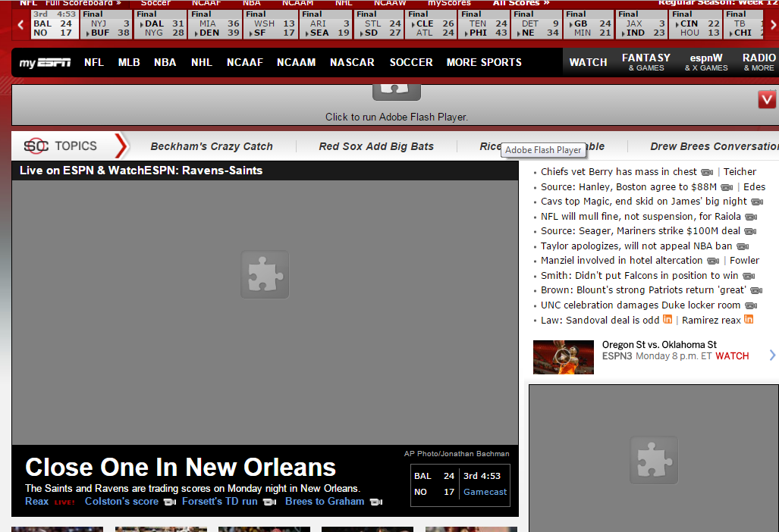Viewport: 779px width, 532px height.
Task: Open Smith Falcons position headline
Action: [x=639, y=275]
